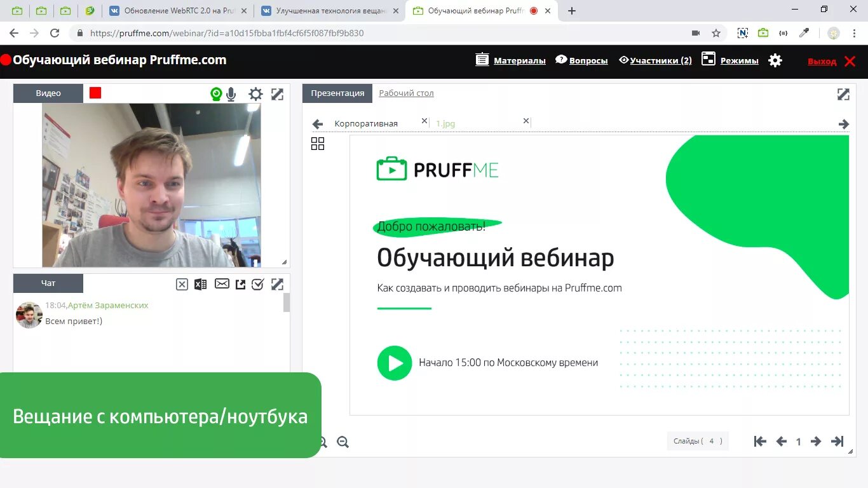Click the Чат panel header
Screen dimensions: 868x488
(48, 283)
